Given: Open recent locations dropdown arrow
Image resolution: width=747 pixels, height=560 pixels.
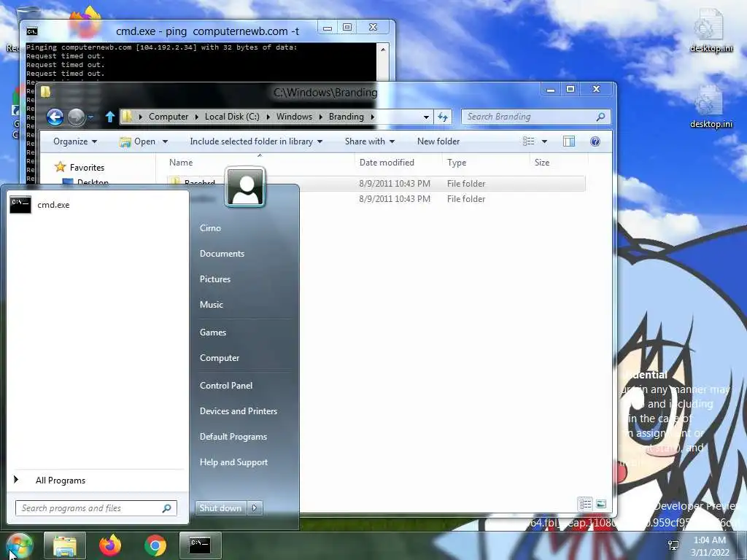Looking at the screenshot, I should (x=91, y=117).
